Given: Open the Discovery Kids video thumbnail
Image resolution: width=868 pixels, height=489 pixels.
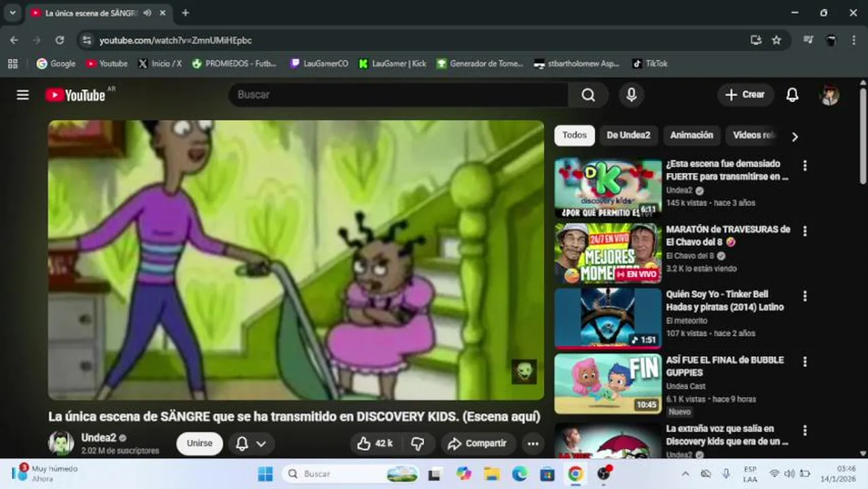Looking at the screenshot, I should [x=608, y=189].
